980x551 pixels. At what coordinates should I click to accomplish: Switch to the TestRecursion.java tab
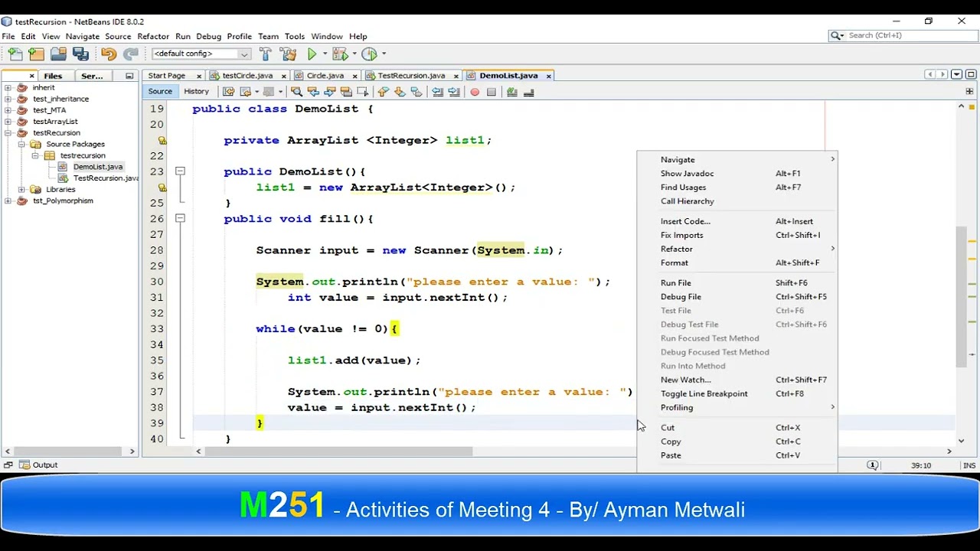(x=411, y=76)
